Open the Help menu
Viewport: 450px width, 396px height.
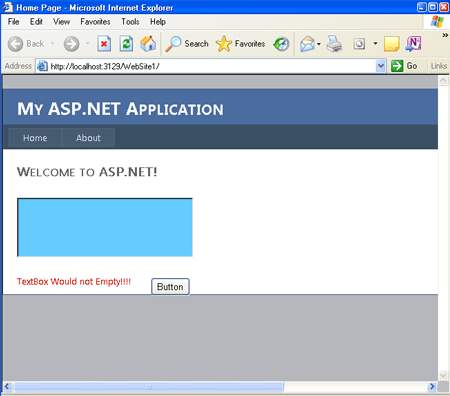158,22
